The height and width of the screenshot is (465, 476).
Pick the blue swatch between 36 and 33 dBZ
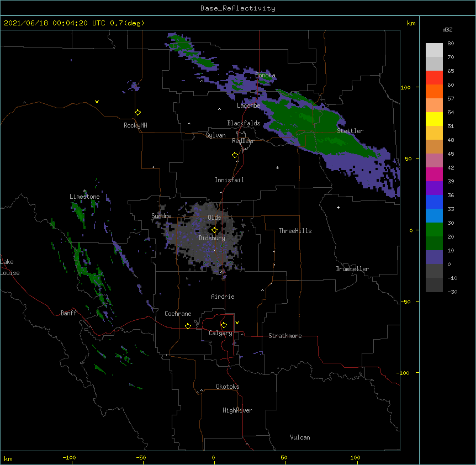434,202
